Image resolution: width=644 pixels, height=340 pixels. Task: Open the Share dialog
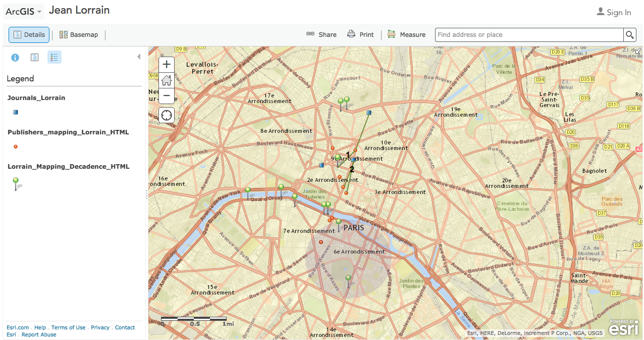pyautogui.click(x=321, y=35)
